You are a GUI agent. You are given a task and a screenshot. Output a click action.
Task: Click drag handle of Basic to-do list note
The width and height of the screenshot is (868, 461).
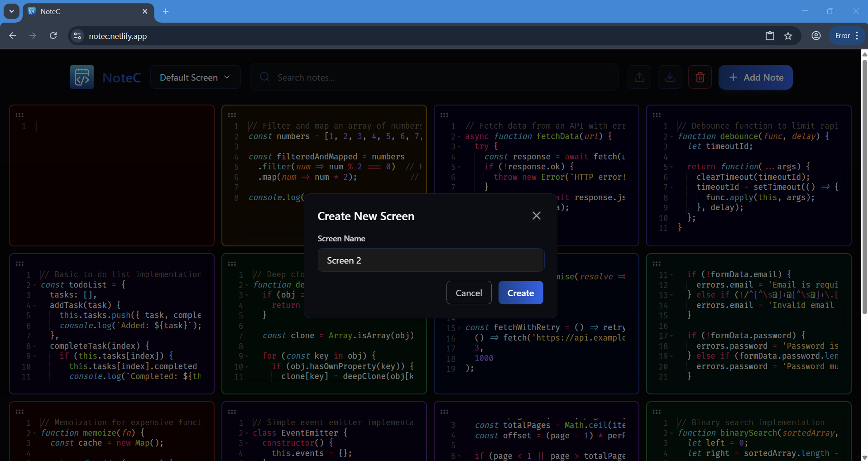click(19, 264)
